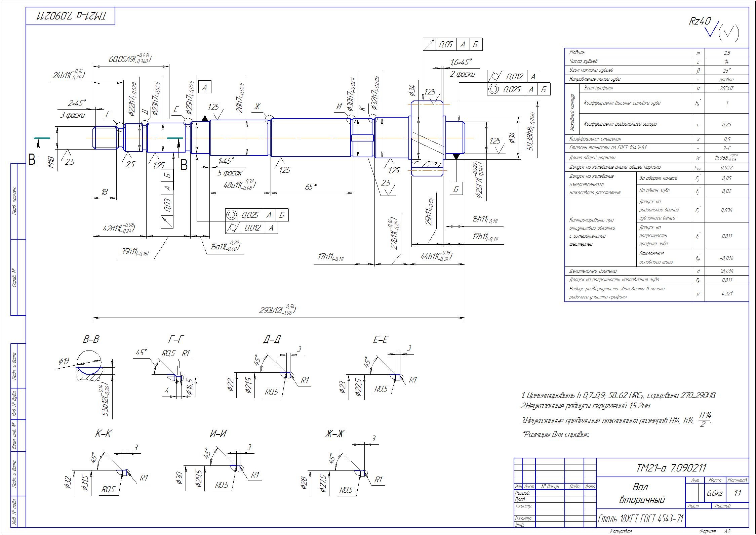Click the hatched gear tooth section

pyautogui.click(x=427, y=165)
